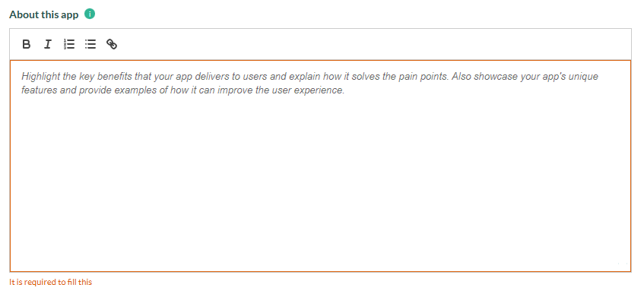Click the resize grip in editor corner
Image resolution: width=644 pixels, height=294 pixels.
pos(623,264)
